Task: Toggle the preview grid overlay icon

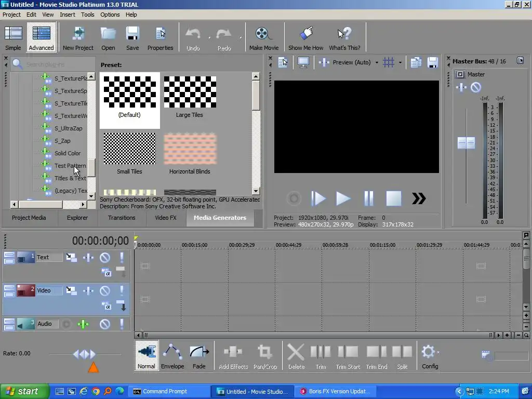Action: coord(389,62)
